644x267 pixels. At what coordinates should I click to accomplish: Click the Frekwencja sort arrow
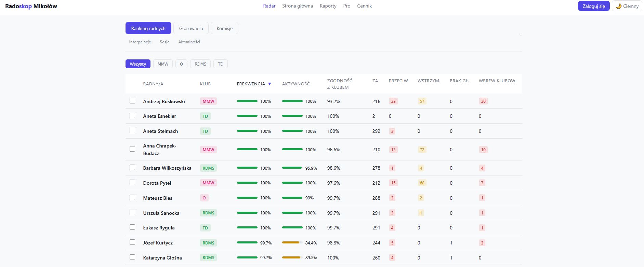coord(270,84)
